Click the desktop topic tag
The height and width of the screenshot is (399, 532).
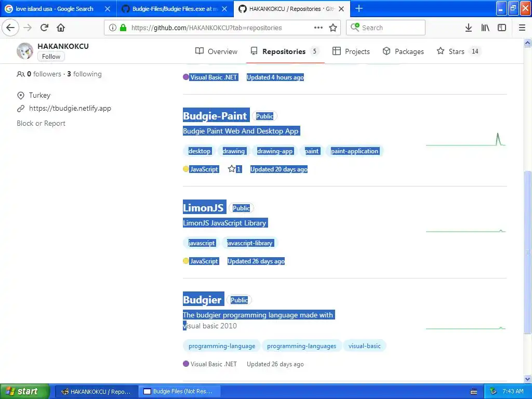pos(199,151)
